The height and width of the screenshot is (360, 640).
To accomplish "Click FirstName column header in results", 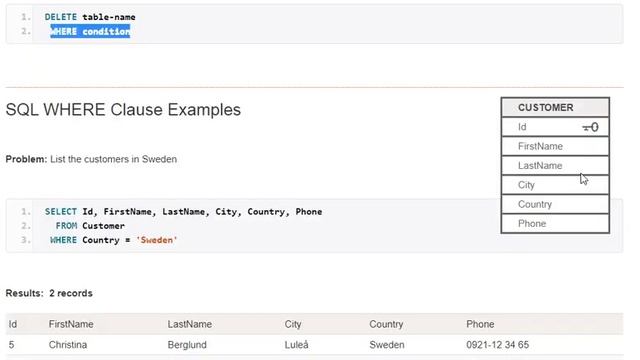I will (x=71, y=324).
